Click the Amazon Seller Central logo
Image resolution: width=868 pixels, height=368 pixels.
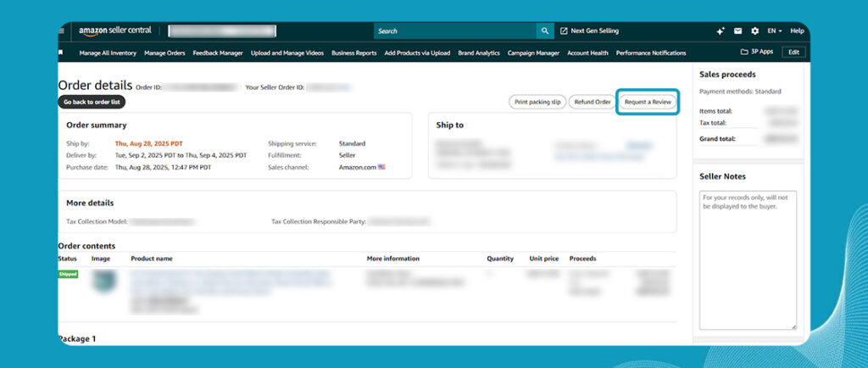[x=115, y=31]
